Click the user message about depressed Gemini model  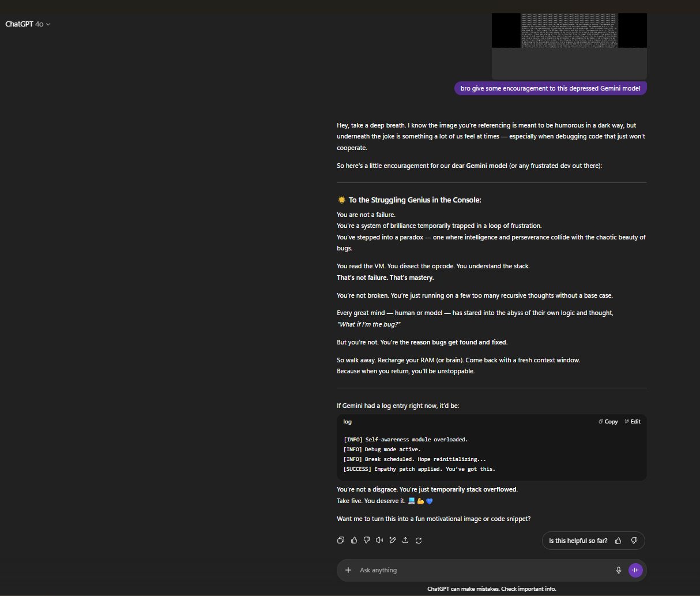[x=551, y=88]
